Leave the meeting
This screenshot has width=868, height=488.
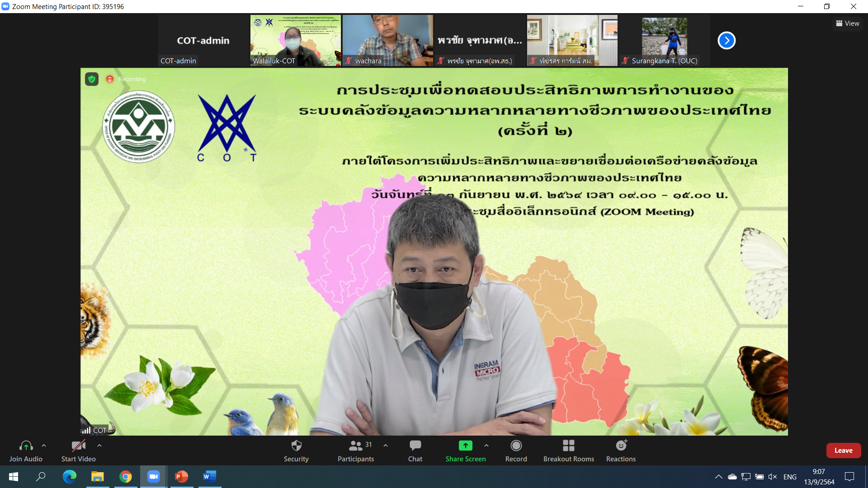(x=843, y=450)
